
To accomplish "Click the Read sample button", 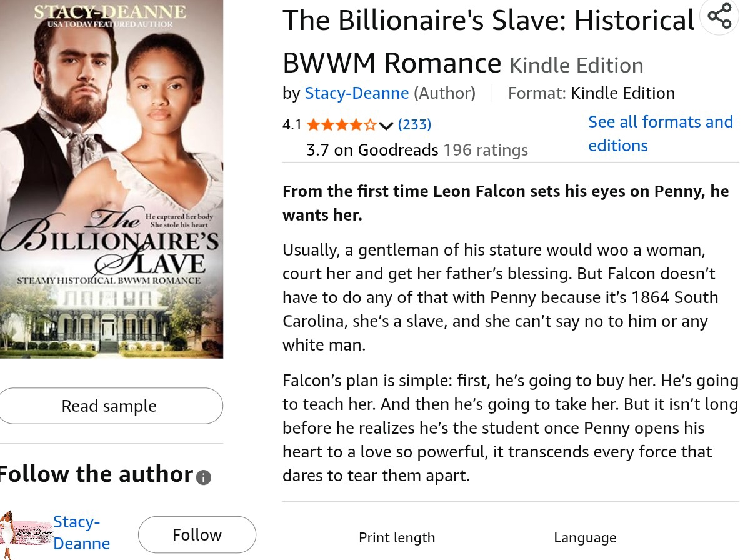I will point(109,406).
